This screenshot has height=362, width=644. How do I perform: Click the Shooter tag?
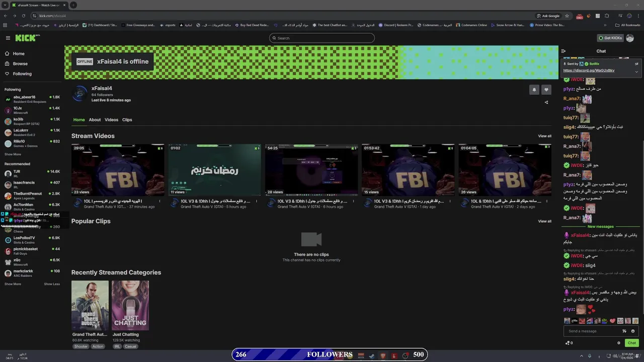coord(81,346)
